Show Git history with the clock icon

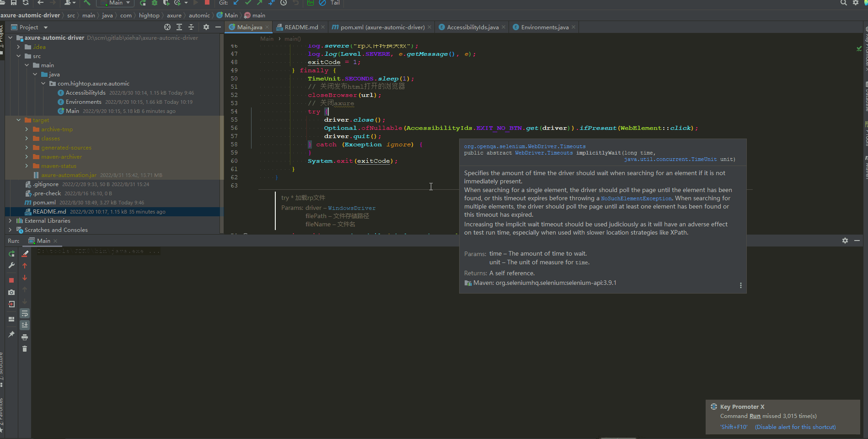284,3
